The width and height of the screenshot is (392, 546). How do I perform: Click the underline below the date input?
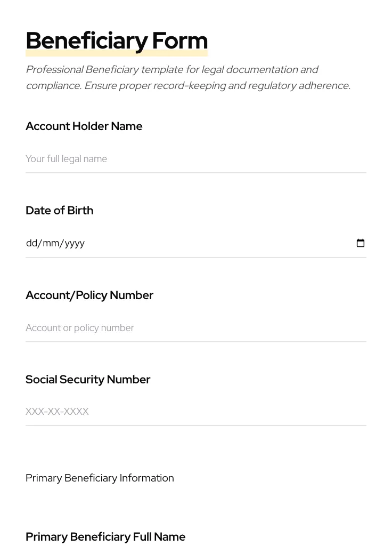[x=196, y=257]
